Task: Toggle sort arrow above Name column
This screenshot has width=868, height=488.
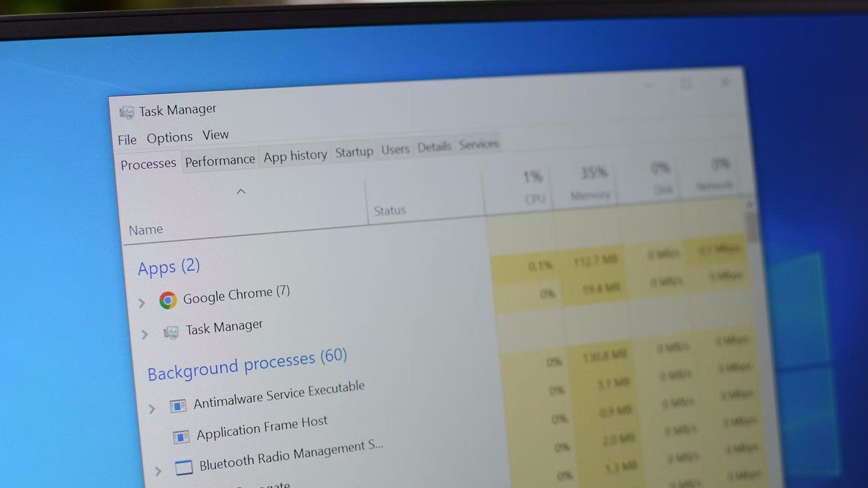Action: pos(241,191)
